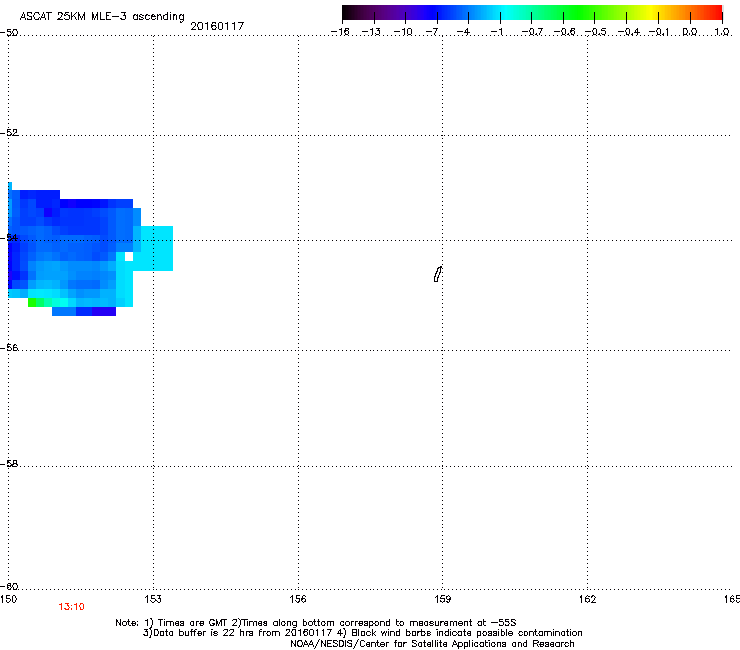Click the -0.5 colorbar tick label
The height and width of the screenshot is (650, 740).
click(596, 32)
